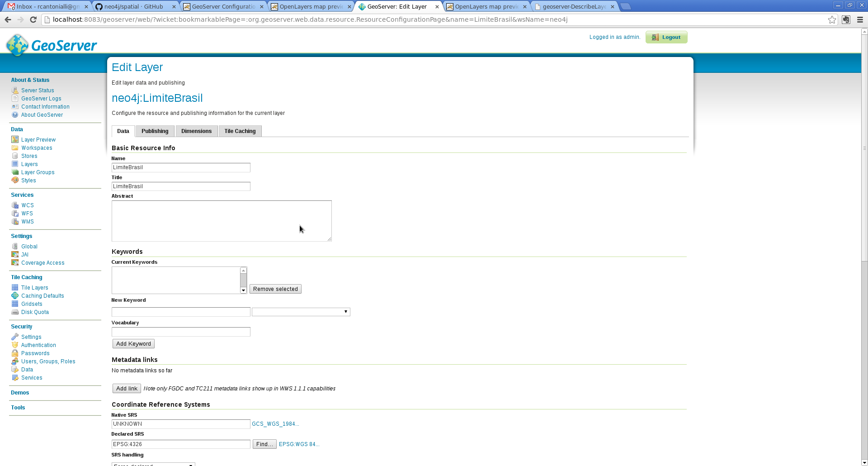Click the Find... button for Declared SRS
The width and height of the screenshot is (868, 466).
point(264,444)
